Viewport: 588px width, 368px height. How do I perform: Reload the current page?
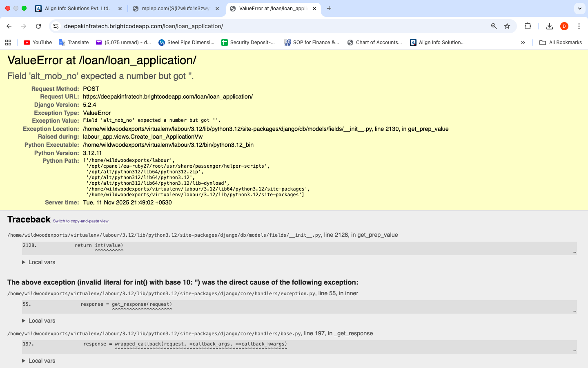(38, 26)
